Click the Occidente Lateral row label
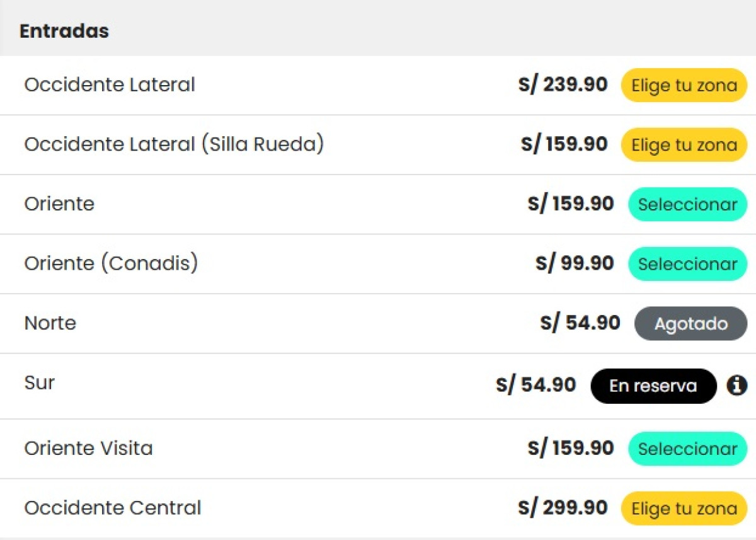756x540 pixels. (110, 84)
